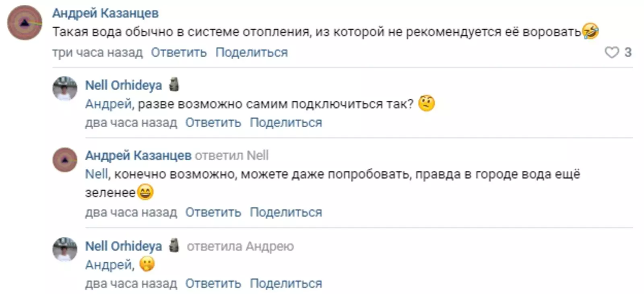Like Андрей Казанцев's top comment with the heart
Image resolution: width=644 pixels, height=294 pixels.
[612, 52]
